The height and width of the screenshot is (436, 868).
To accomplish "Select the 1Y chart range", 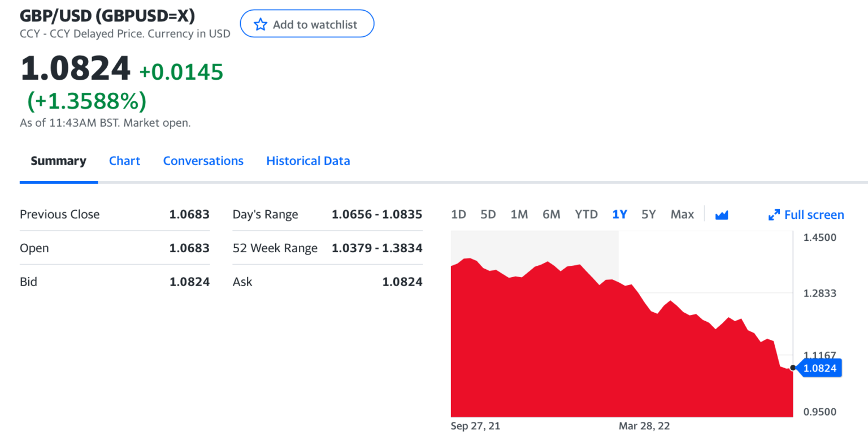I will pyautogui.click(x=619, y=215).
